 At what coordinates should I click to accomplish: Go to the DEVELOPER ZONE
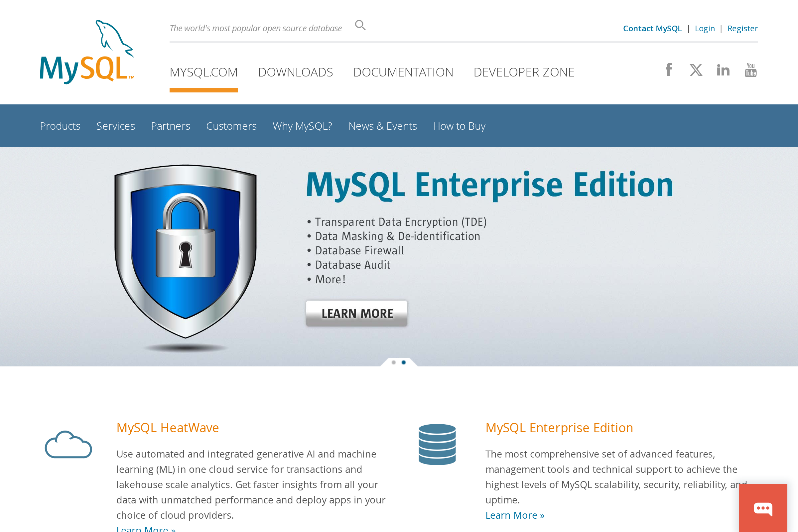pos(524,71)
